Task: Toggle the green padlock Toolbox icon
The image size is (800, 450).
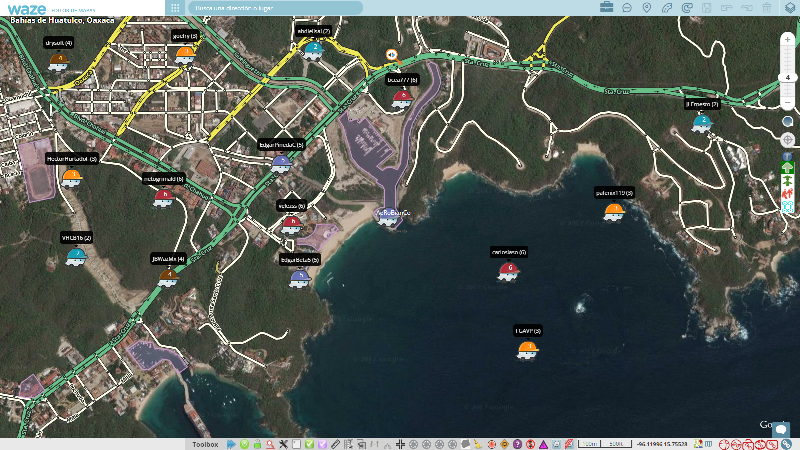Action: (257, 444)
